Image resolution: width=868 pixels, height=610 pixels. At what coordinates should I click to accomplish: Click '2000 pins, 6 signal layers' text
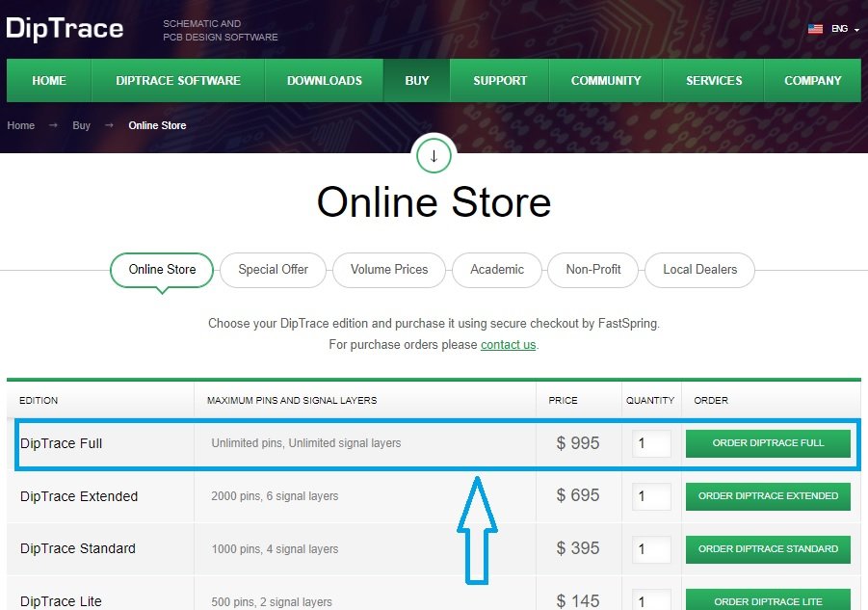coord(275,496)
